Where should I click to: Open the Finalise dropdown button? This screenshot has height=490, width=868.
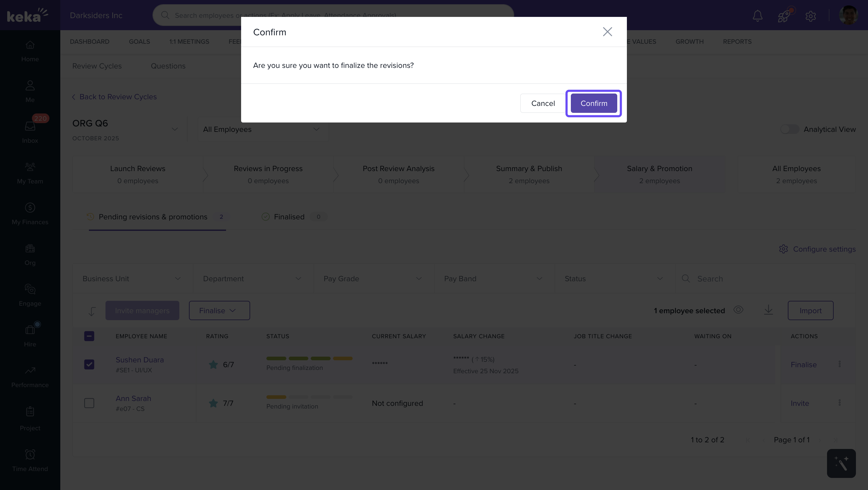click(x=219, y=310)
